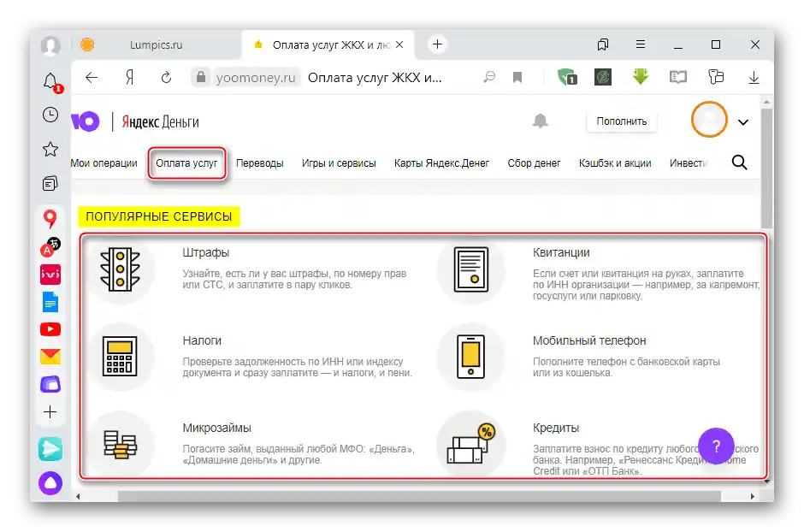Open Сбор денег section
This screenshot has height=532, width=804.
(x=534, y=163)
